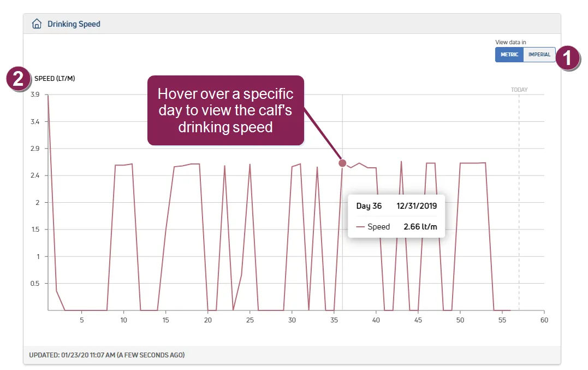Click the x-axis day label '25'
Image resolution: width=588 pixels, height=370 pixels.
coord(250,320)
